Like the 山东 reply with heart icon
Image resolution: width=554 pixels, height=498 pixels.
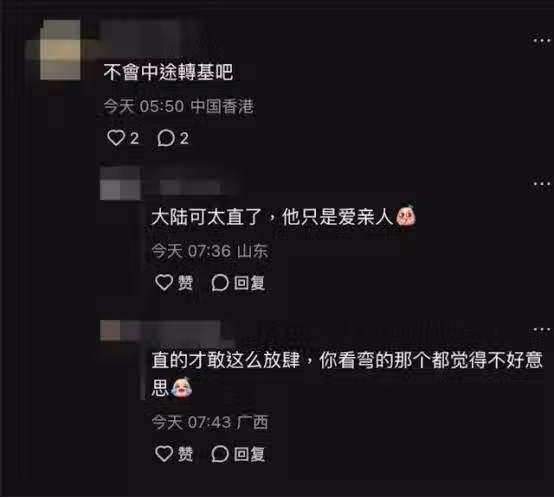[x=164, y=283]
